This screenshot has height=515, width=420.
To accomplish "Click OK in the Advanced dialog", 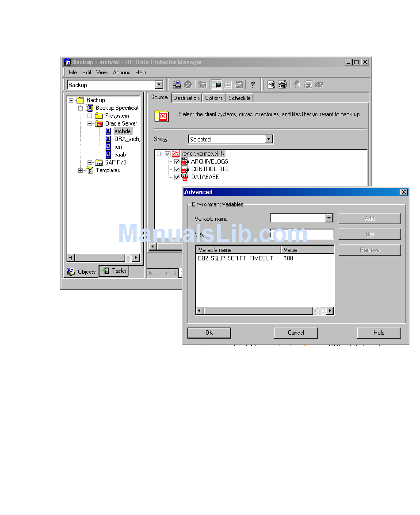I will click(209, 333).
